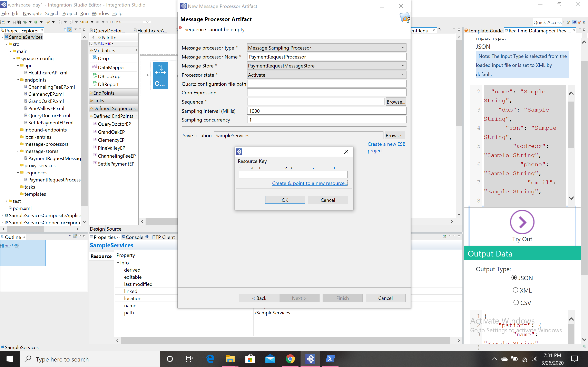588x367 pixels.
Task: Open the Project menu
Action: click(70, 13)
